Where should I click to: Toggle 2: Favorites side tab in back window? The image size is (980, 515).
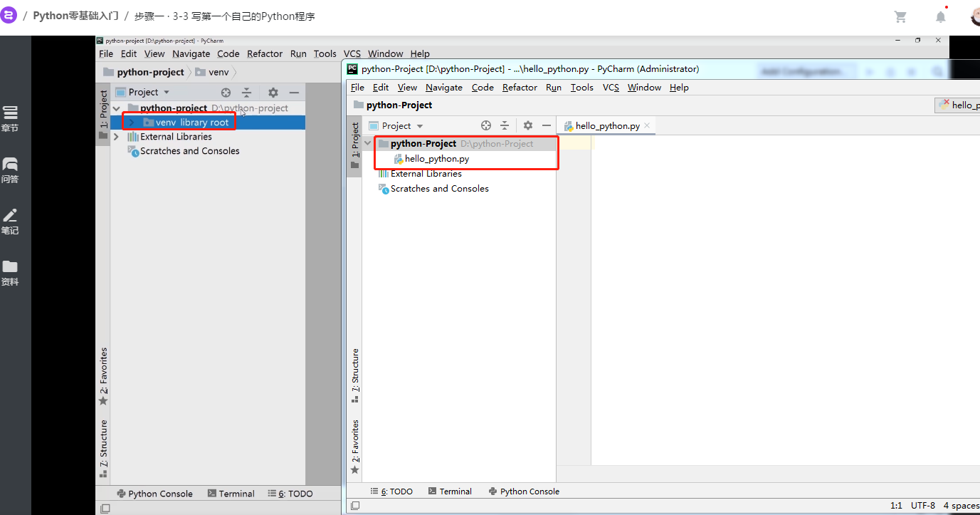point(103,376)
